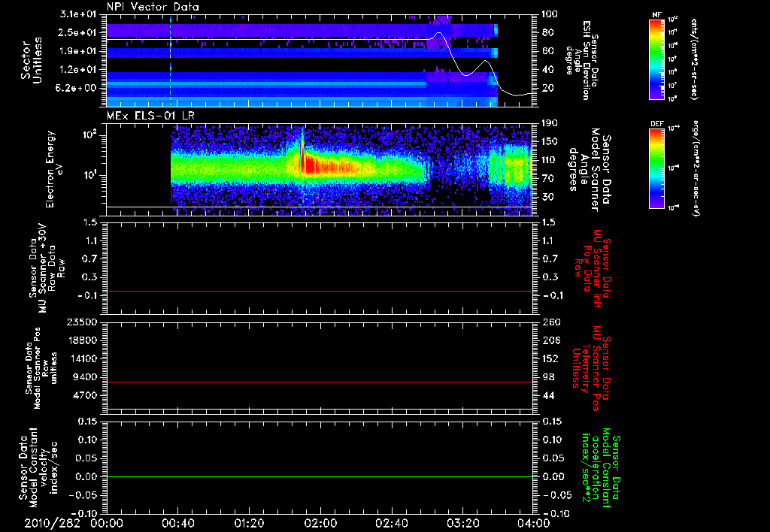Click the 14100 scanner position tick label

point(83,358)
